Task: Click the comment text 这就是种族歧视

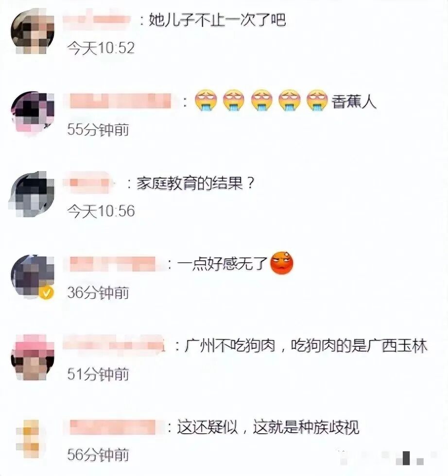Action: pyautogui.click(x=306, y=427)
